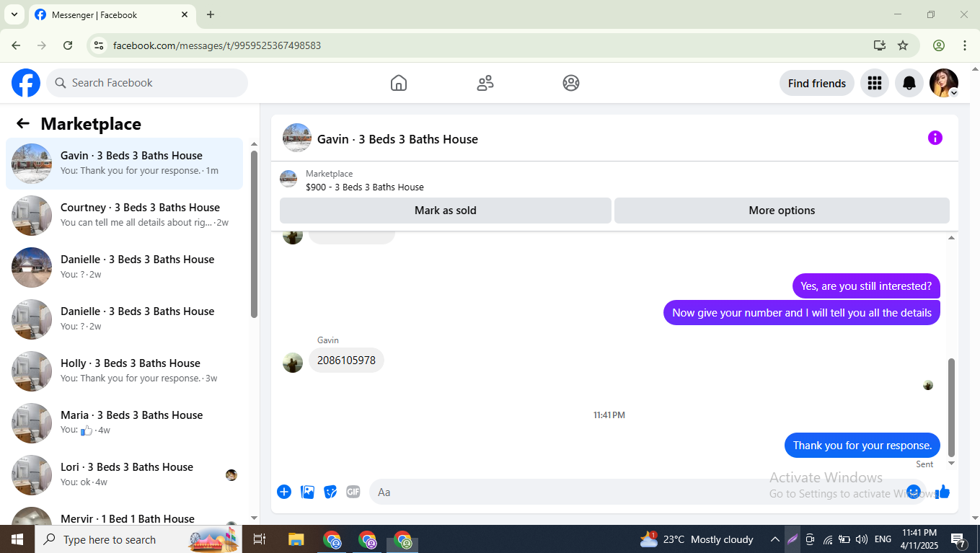
Task: Click the Windows taskbar search box
Action: [x=138, y=539]
